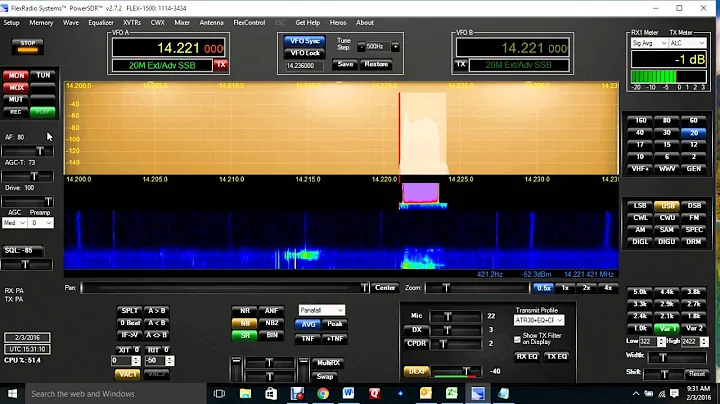The image size is (720, 404).
Task: Open the TX EQ settings
Action: coord(557,356)
